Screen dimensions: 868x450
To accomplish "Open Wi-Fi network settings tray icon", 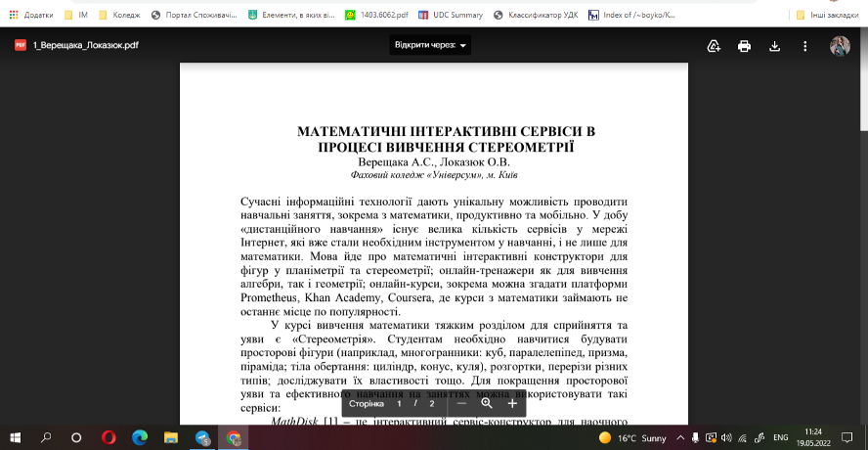I will 742,438.
